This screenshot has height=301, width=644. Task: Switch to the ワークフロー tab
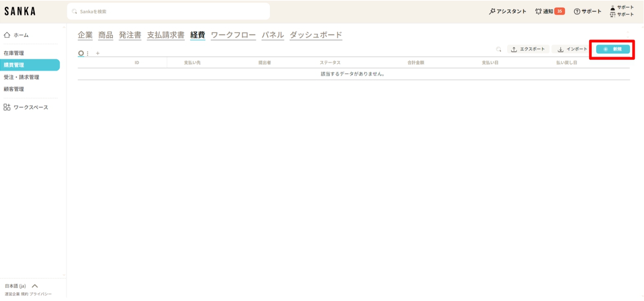pos(233,35)
